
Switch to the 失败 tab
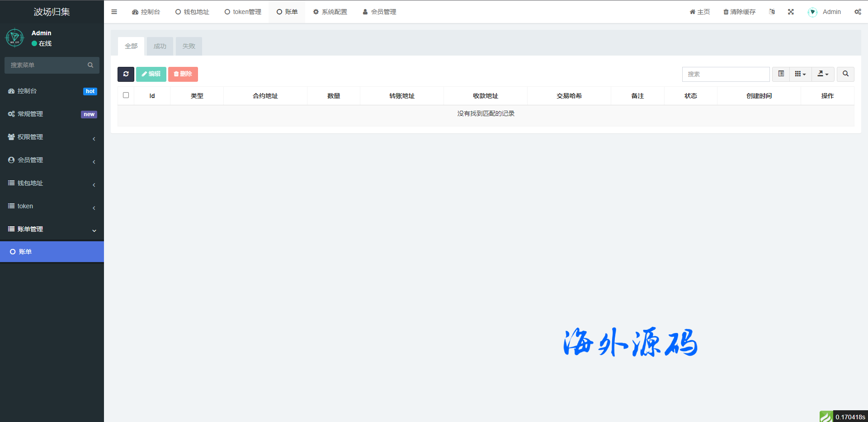[189, 46]
